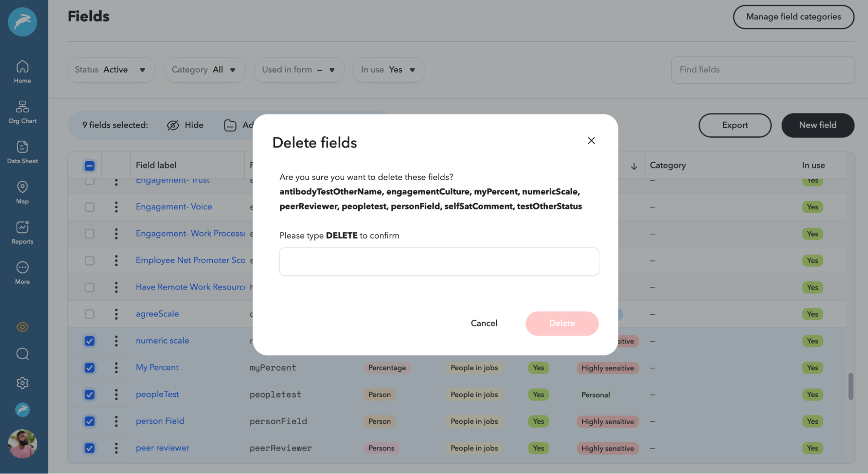The image size is (868, 474).
Task: Open row actions menu for peopleTest
Action: pyautogui.click(x=116, y=395)
